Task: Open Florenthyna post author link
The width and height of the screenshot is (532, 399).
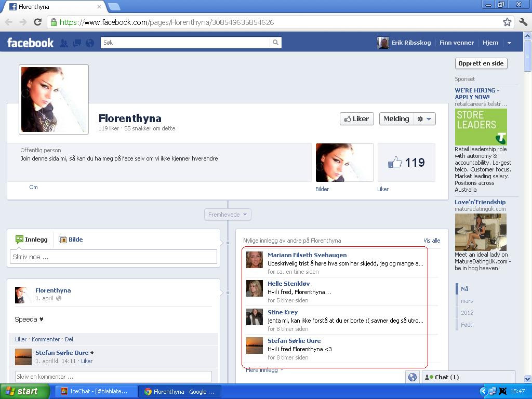Action: (x=53, y=290)
